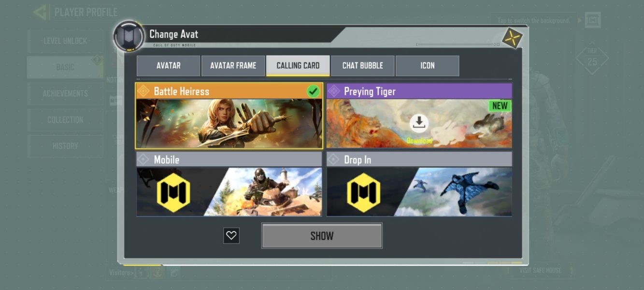Click the Call of Duty emblem beside Change Avat
Screen dimensions: 644x290
point(129,36)
